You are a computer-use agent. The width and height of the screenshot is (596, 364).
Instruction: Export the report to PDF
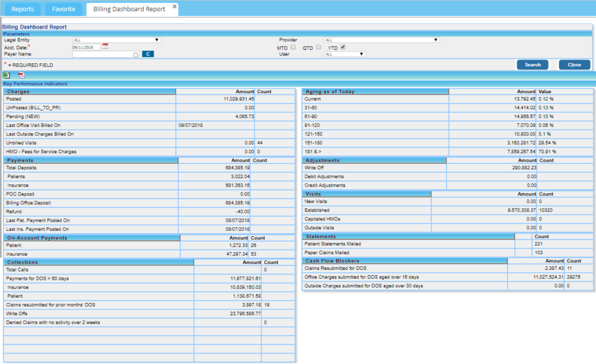tap(21, 76)
